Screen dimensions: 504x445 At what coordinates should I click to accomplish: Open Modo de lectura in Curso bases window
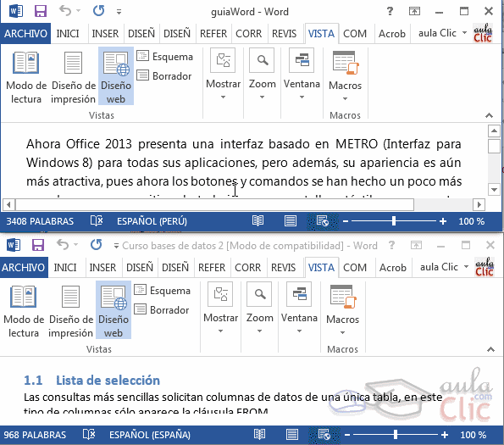click(24, 311)
